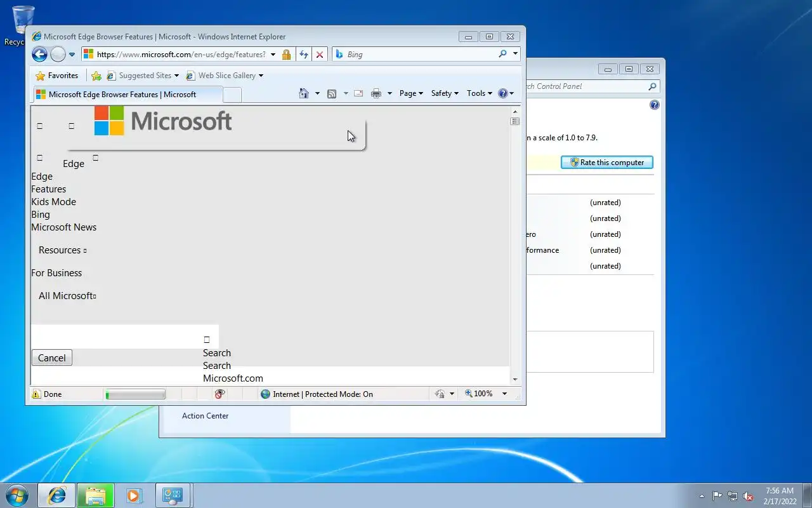Click the security zone lock icon in status bar

pos(440,394)
